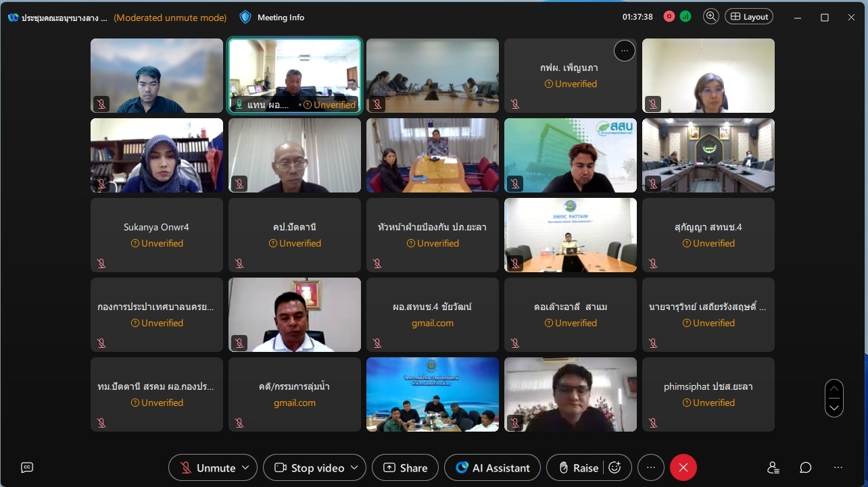868x487 pixels.
Task: Click the red recording indicator icon
Action: tap(669, 17)
